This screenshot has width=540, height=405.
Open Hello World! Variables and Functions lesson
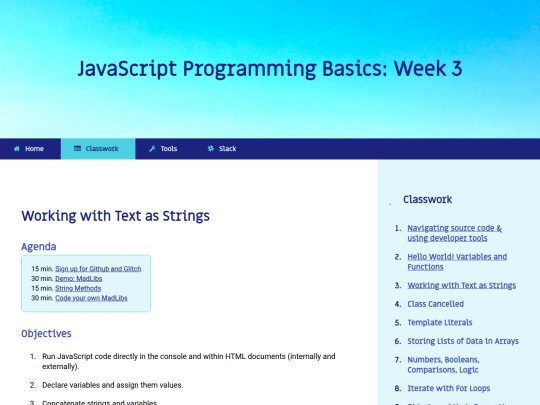click(457, 262)
